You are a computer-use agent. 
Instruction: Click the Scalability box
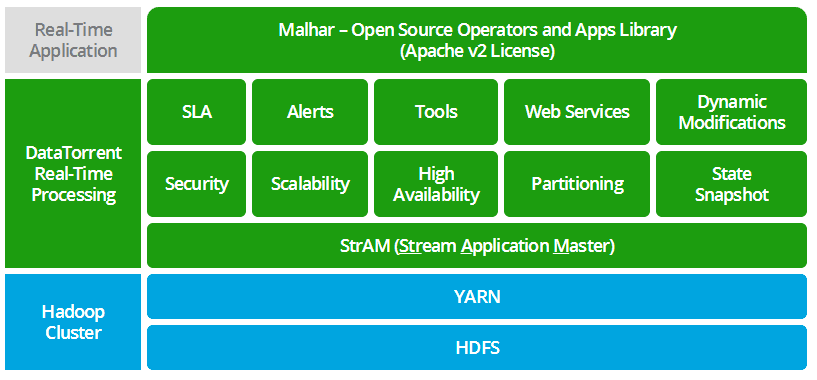[310, 184]
